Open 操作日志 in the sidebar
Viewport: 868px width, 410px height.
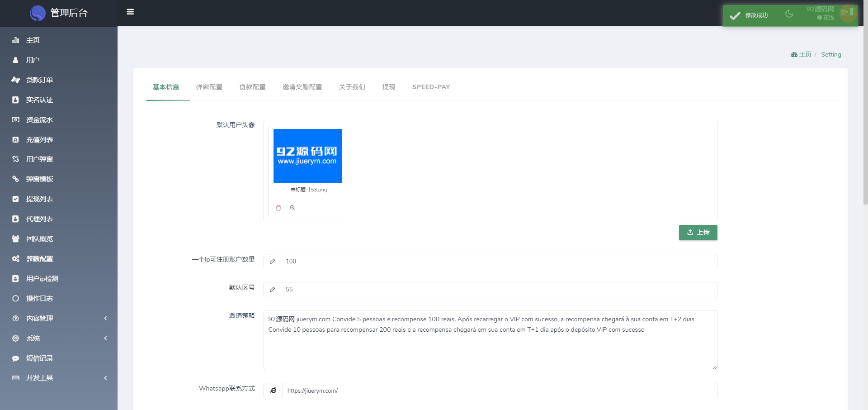pos(59,299)
